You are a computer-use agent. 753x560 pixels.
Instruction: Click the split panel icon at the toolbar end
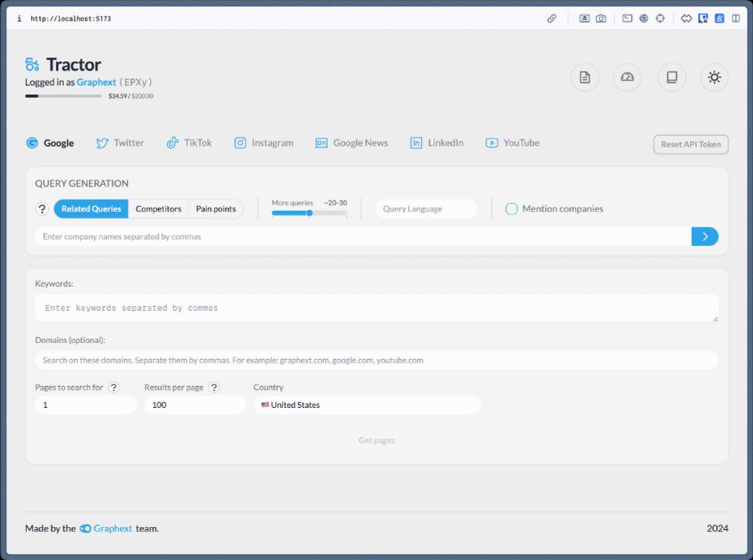(x=736, y=18)
